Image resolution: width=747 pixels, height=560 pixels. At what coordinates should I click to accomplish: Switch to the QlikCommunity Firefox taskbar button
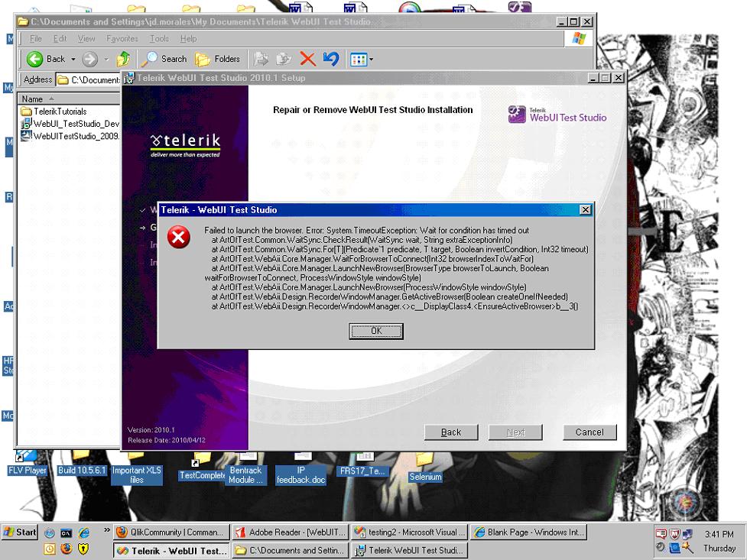pyautogui.click(x=171, y=532)
